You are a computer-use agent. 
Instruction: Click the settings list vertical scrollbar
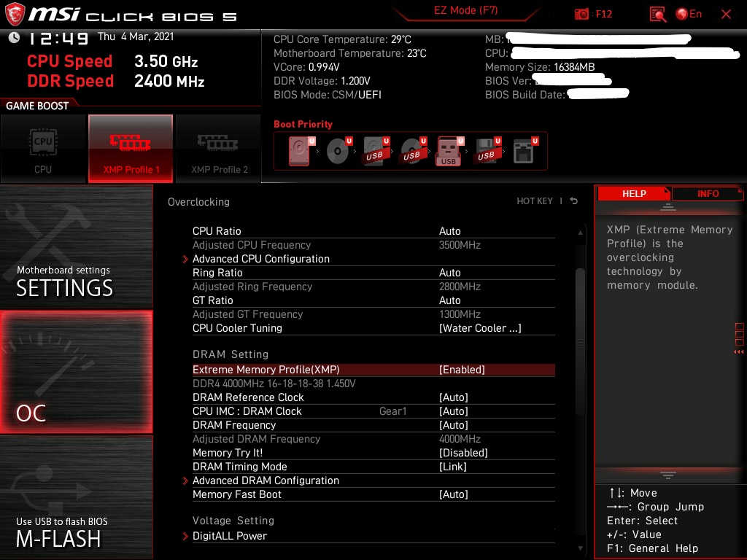(x=580, y=341)
